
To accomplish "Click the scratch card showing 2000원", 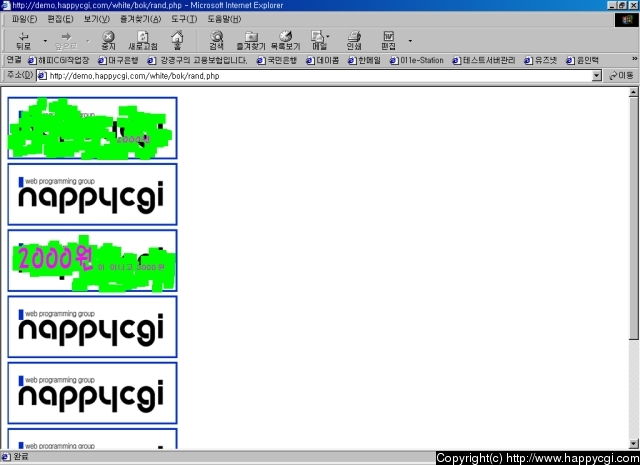I will 93,260.
